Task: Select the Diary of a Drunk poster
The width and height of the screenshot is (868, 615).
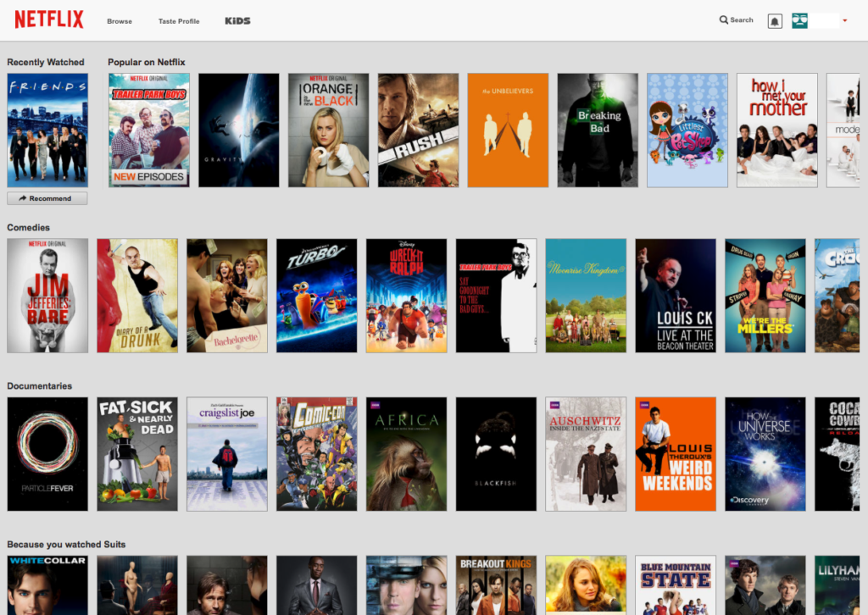Action: coord(137,296)
